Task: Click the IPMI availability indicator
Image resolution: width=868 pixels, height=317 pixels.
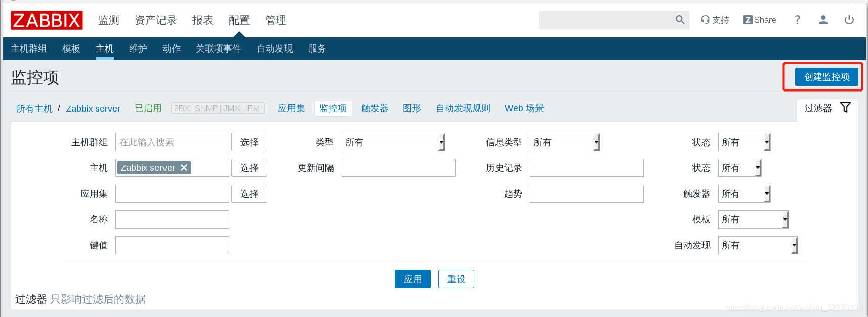Action: tap(254, 108)
